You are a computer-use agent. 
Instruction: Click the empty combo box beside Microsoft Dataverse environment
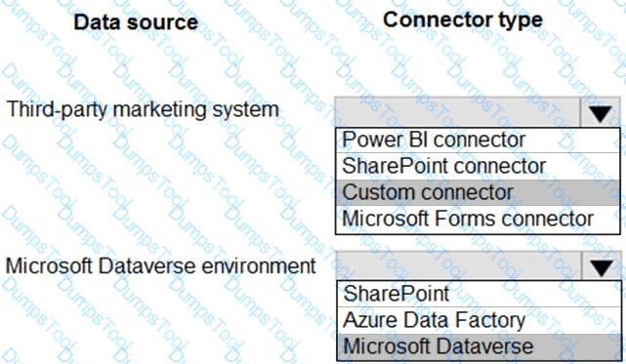coord(479,265)
